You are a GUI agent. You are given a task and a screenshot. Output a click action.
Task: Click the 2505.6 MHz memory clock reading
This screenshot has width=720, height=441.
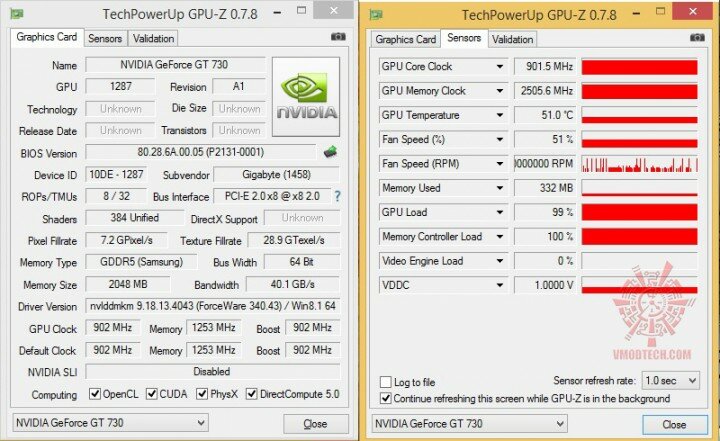click(x=545, y=91)
